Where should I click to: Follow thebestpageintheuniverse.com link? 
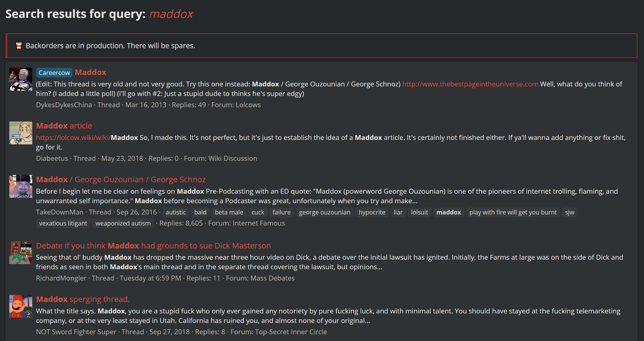[470, 84]
